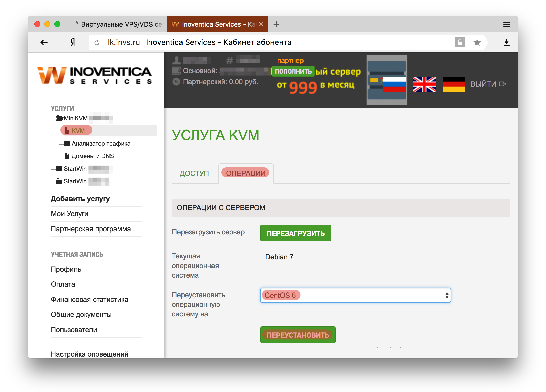Open Профиль in account menu
The height and width of the screenshot is (392, 546).
[x=66, y=269]
